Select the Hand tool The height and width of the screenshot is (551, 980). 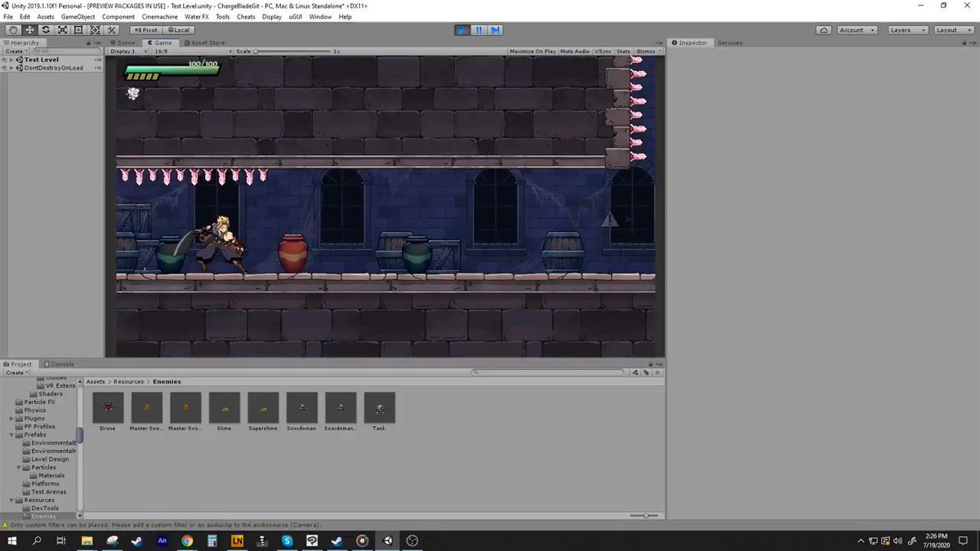pyautogui.click(x=14, y=30)
